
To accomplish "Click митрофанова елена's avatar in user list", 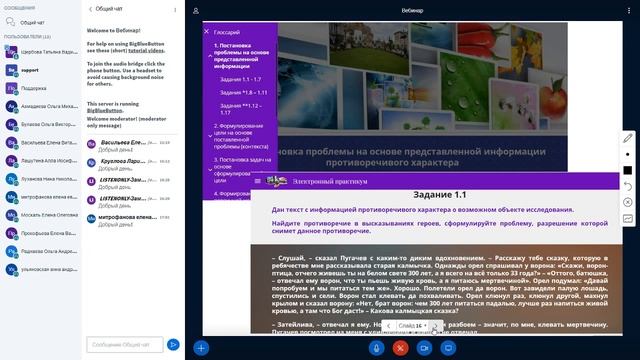I will (x=11, y=197).
